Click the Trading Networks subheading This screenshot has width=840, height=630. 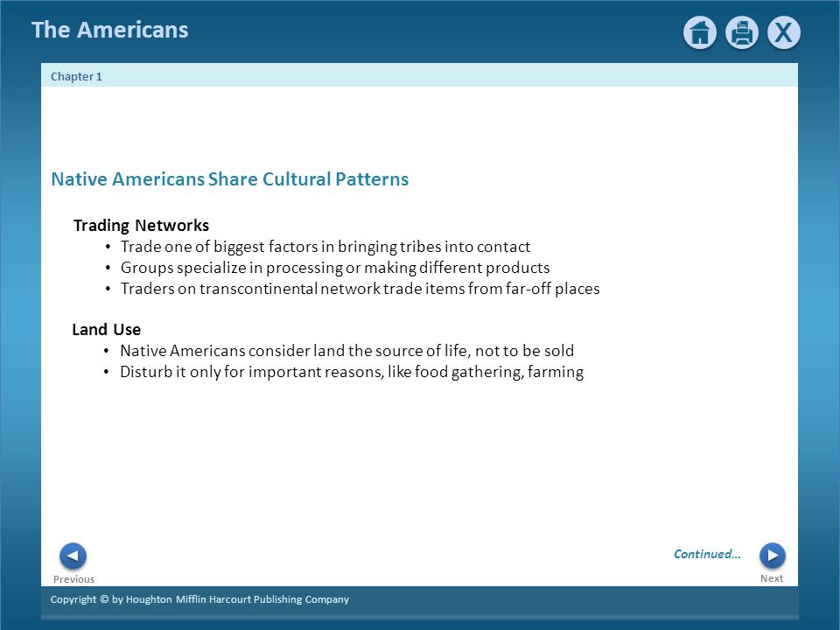[141, 226]
